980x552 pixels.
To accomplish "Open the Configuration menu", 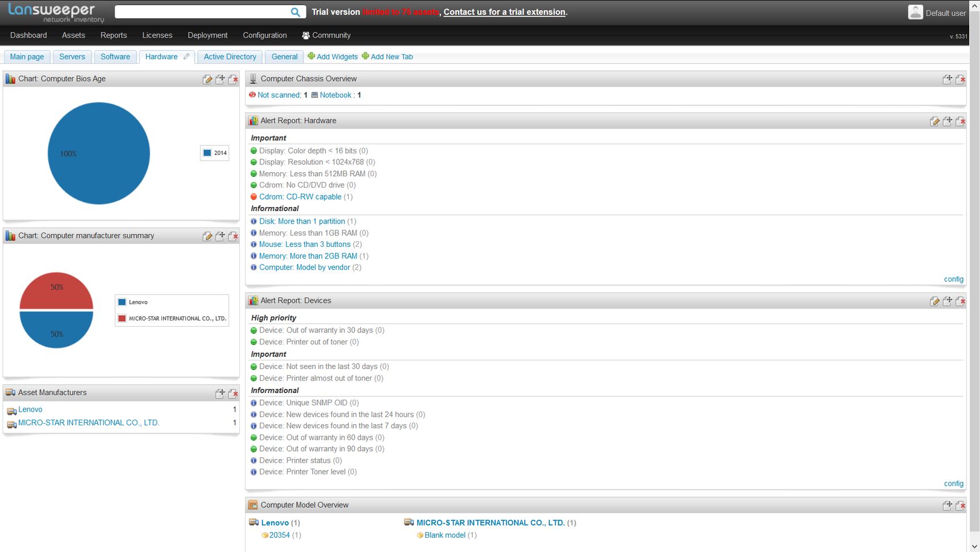I will [x=265, y=35].
